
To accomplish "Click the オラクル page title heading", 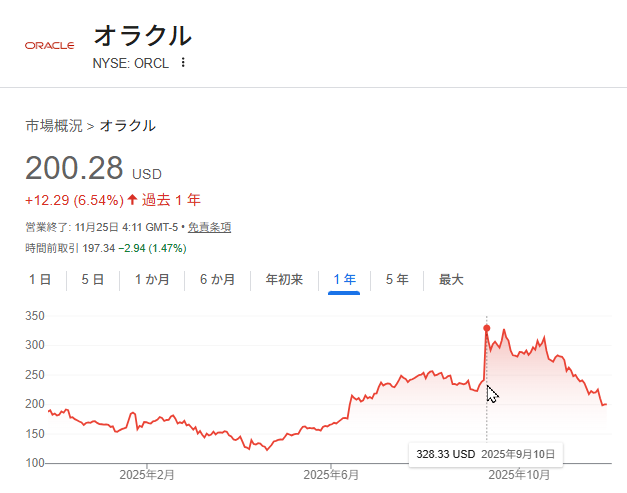I will [142, 35].
